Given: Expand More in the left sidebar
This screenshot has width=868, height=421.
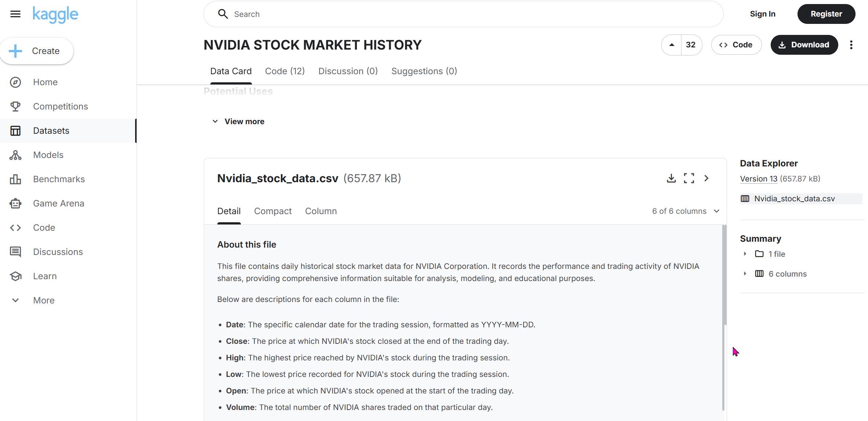Looking at the screenshot, I should tap(43, 300).
